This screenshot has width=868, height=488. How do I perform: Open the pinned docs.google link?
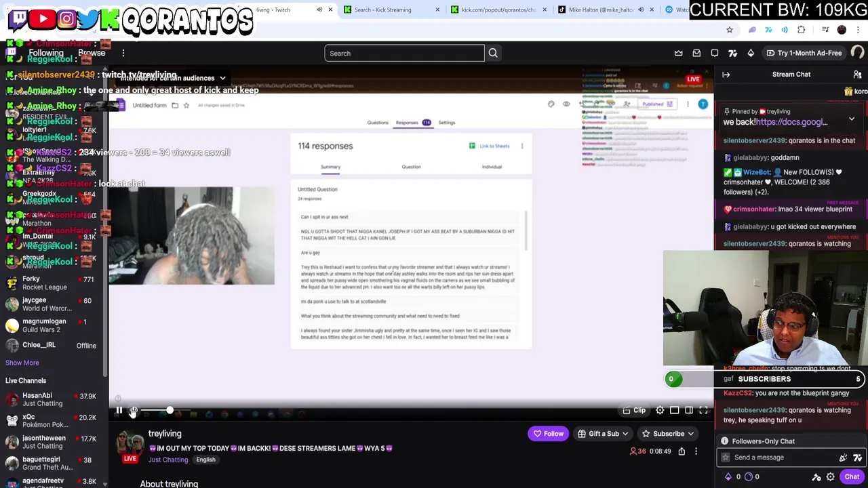click(x=791, y=122)
